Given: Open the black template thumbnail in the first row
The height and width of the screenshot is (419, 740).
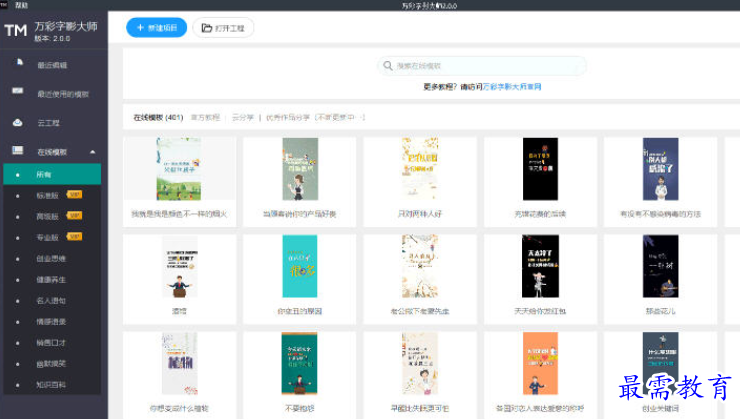Looking at the screenshot, I should tap(540, 169).
